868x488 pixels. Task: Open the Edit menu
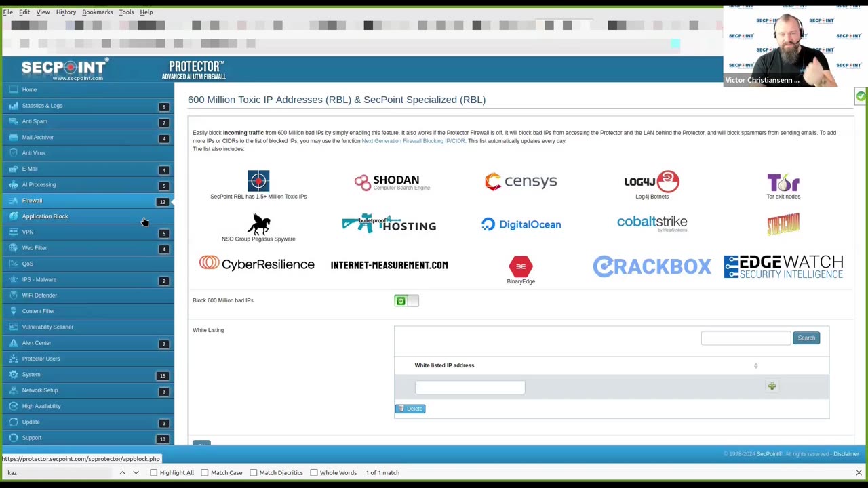coord(24,12)
